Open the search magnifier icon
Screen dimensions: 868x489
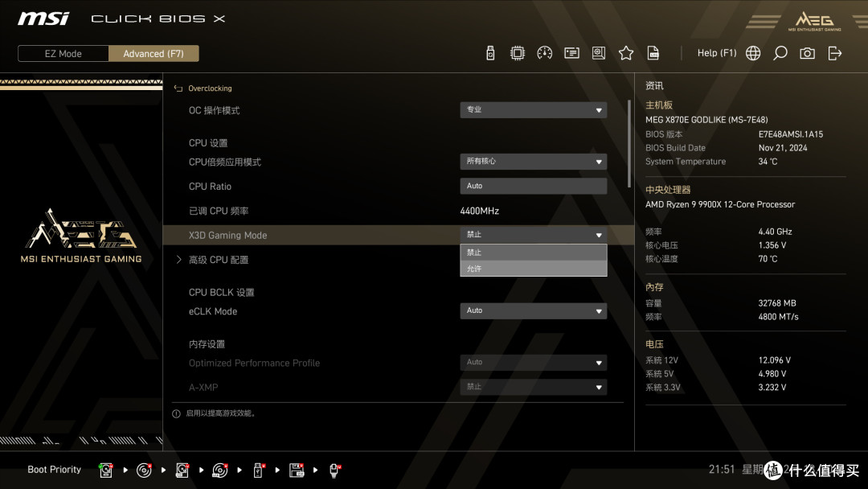pyautogui.click(x=780, y=53)
